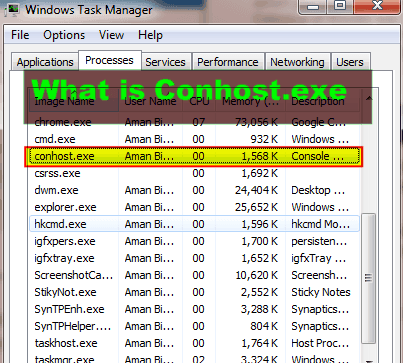Switch to the Applications tab
Image resolution: width=403 pixels, height=363 pixels.
pos(45,62)
